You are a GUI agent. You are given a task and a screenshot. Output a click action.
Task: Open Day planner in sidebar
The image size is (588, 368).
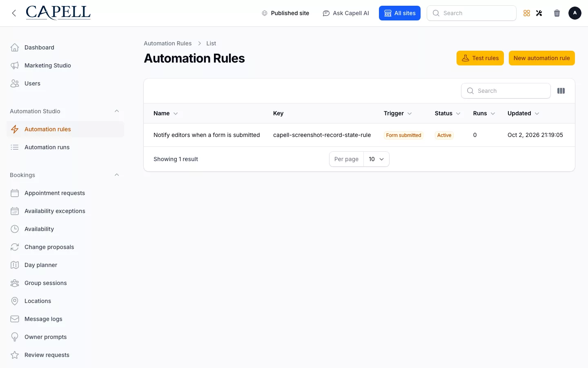pyautogui.click(x=65, y=265)
